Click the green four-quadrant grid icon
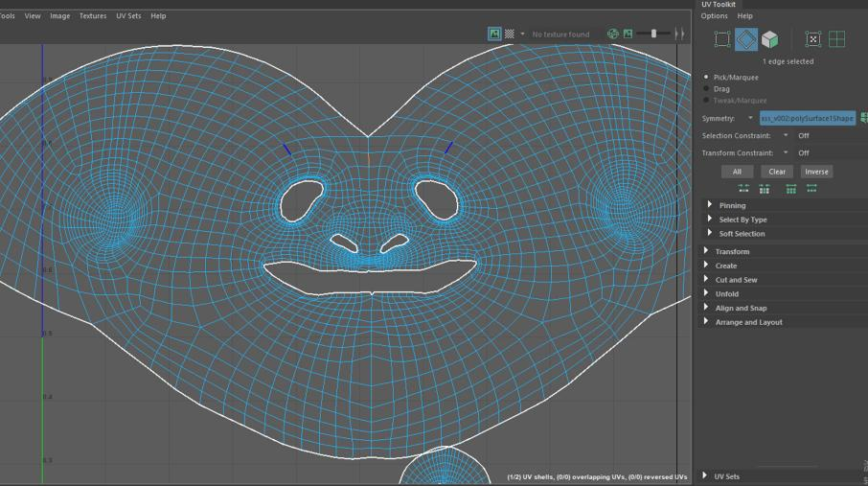The height and width of the screenshot is (486, 868). 837,39
